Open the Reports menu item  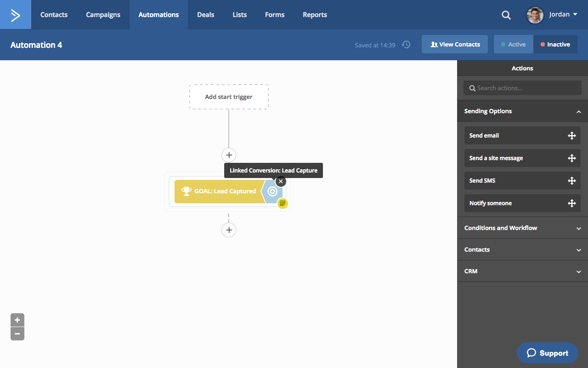pyautogui.click(x=315, y=15)
